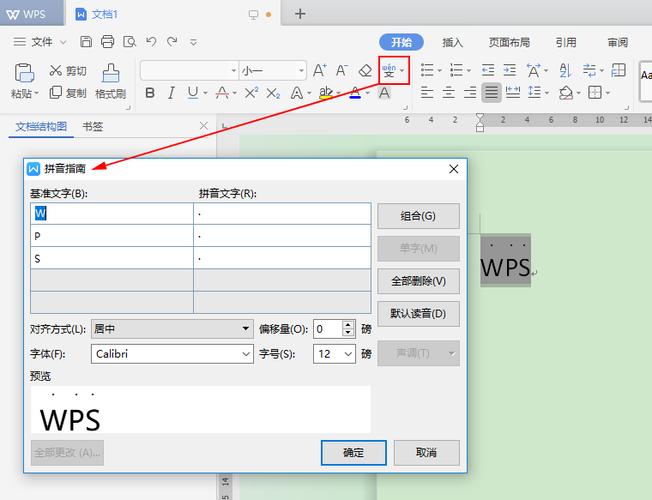Image resolution: width=652 pixels, height=500 pixels.
Task: Apply blue font color
Action: tap(355, 93)
